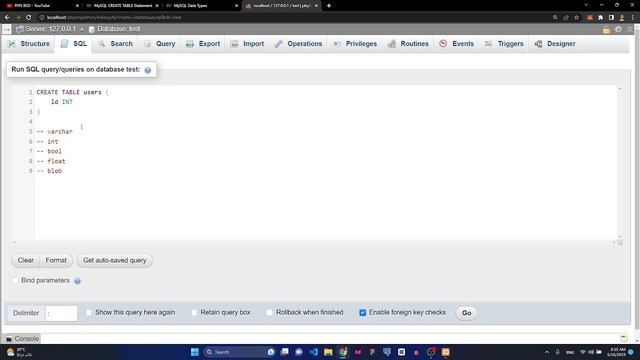Toggle the Bind parameters checkbox

(x=16, y=280)
